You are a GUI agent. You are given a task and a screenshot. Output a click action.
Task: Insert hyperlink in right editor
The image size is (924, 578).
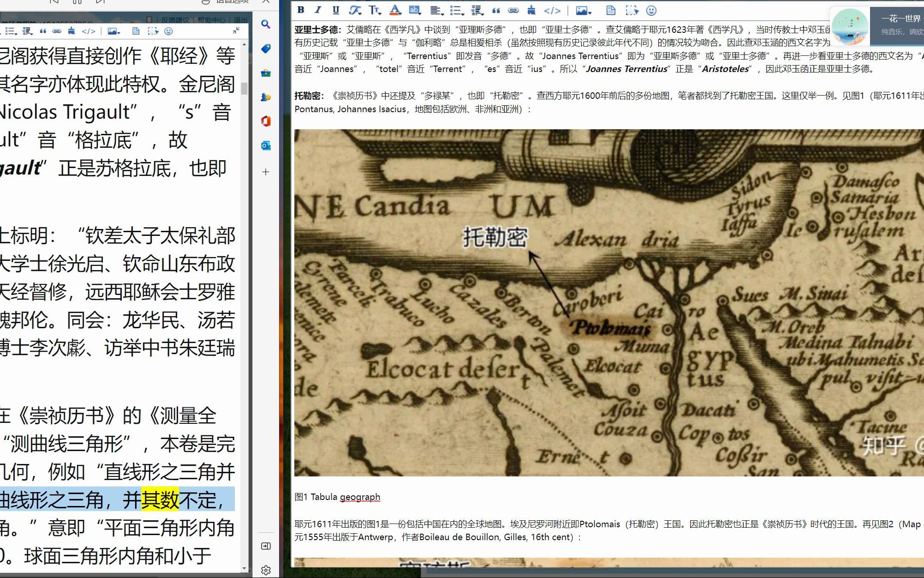[x=513, y=10]
